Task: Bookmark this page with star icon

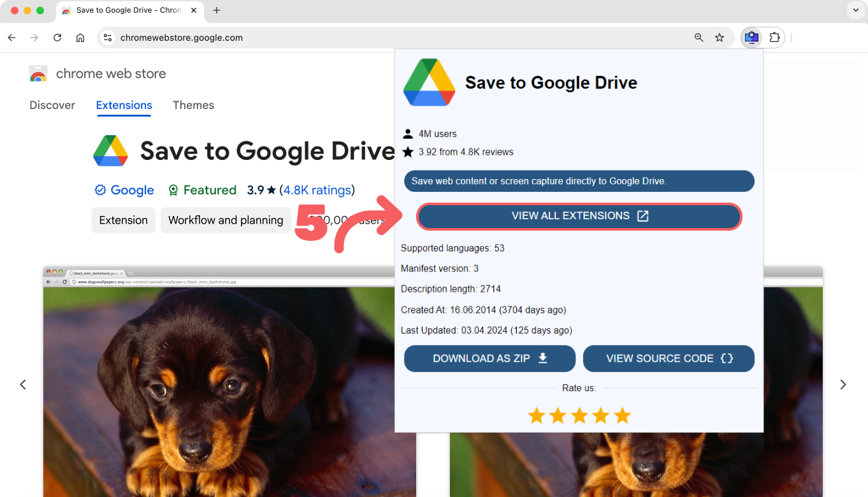Action: pyautogui.click(x=720, y=38)
